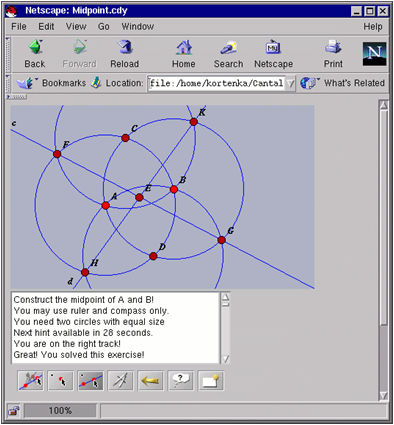Minimize the Netscape window
This screenshot has height=425, width=394.
(356, 11)
